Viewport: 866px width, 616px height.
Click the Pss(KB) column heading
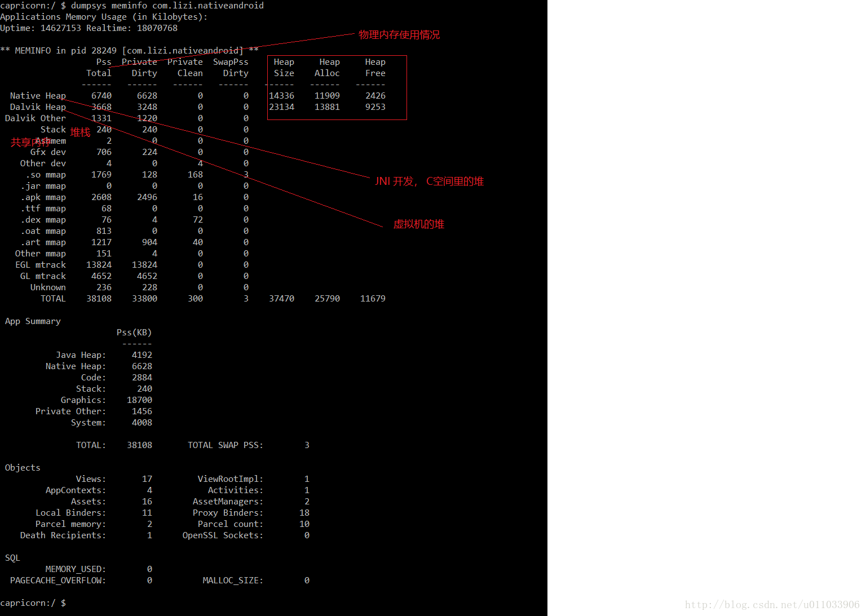tap(134, 333)
